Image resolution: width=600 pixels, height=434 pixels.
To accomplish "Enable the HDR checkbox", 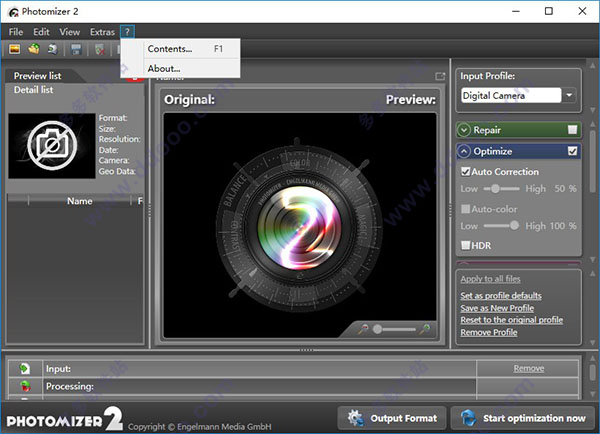I will [x=465, y=245].
